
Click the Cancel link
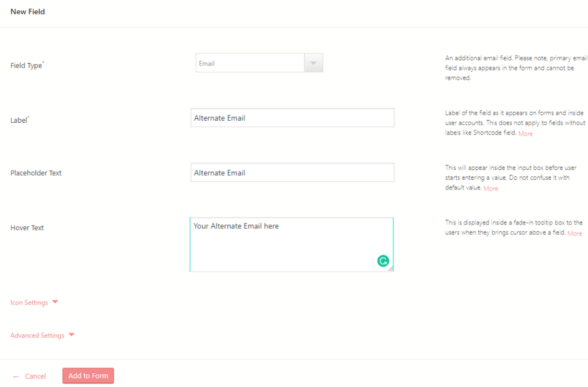pos(34,376)
